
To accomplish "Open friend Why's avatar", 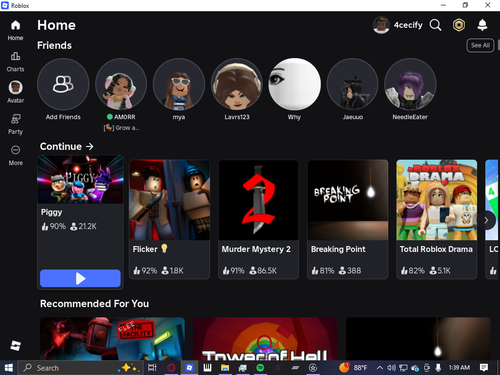I will click(295, 84).
